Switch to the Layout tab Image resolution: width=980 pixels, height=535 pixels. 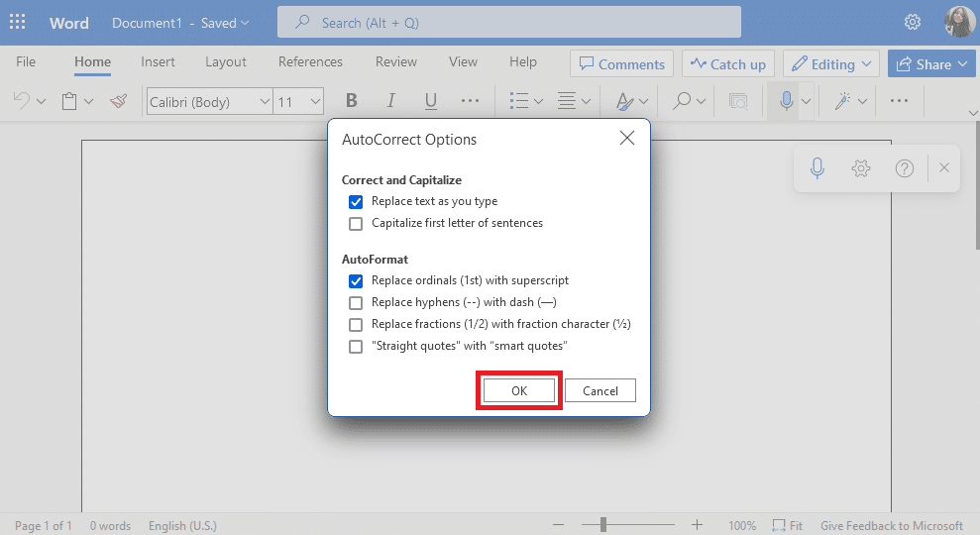226,61
